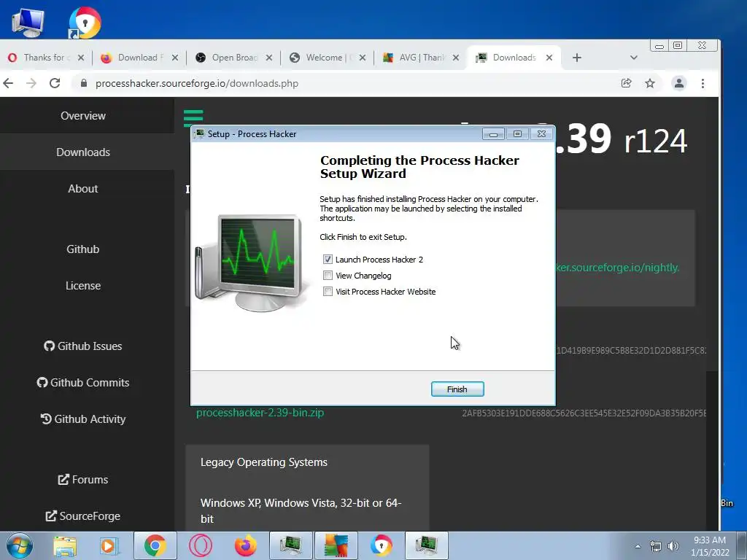The image size is (747, 560).
Task: Open Firefox from the taskbar
Action: tap(246, 545)
